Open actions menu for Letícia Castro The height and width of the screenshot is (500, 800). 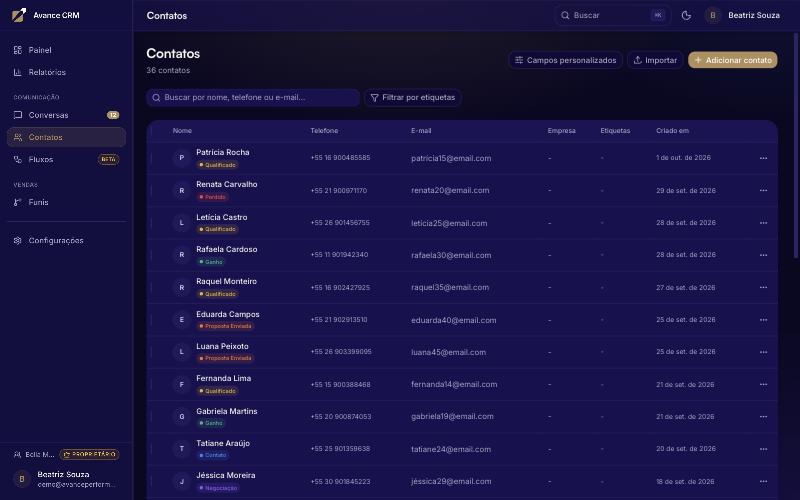(763, 223)
